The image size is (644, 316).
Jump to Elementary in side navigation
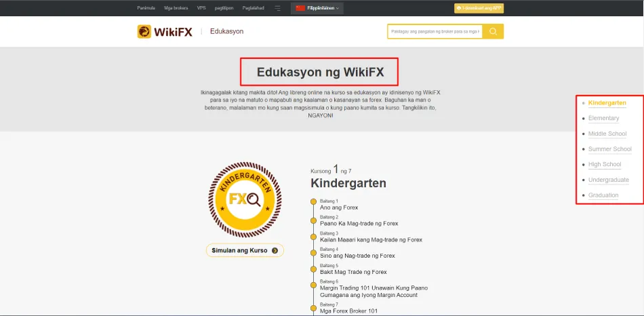coord(603,119)
